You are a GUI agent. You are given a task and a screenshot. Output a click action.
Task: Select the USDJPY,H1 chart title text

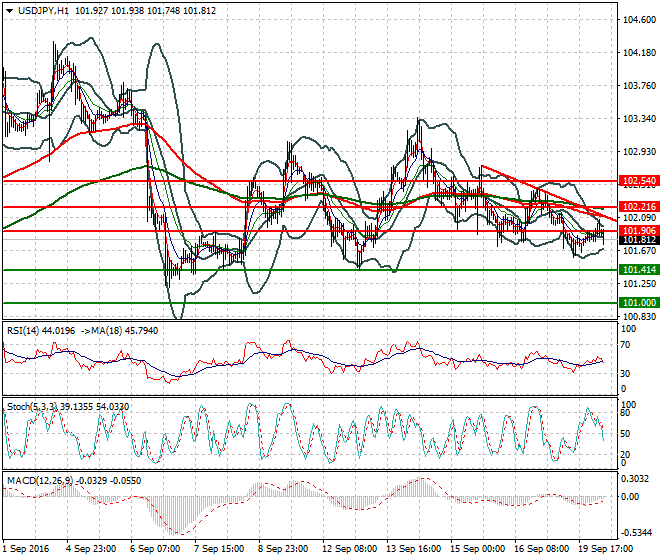pos(43,9)
